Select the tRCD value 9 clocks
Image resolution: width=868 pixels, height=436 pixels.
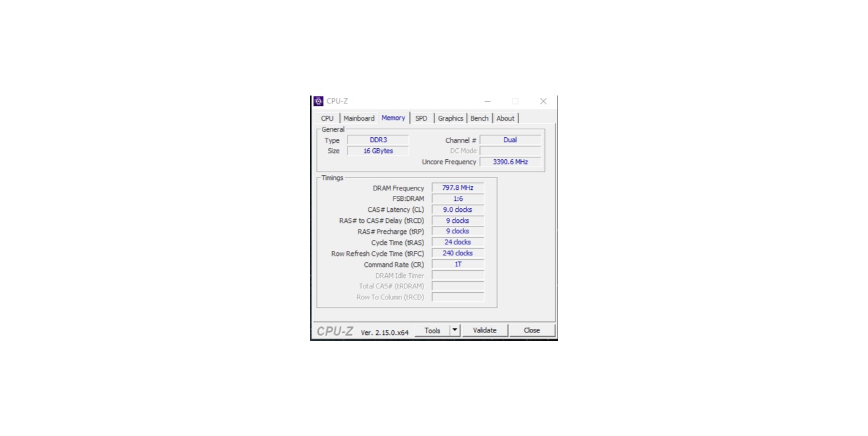tap(458, 220)
